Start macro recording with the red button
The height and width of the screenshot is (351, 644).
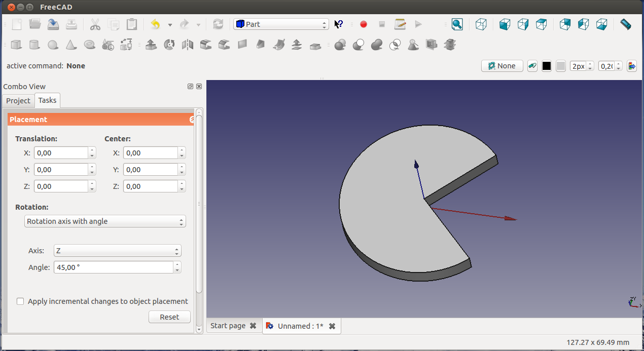[x=363, y=24]
